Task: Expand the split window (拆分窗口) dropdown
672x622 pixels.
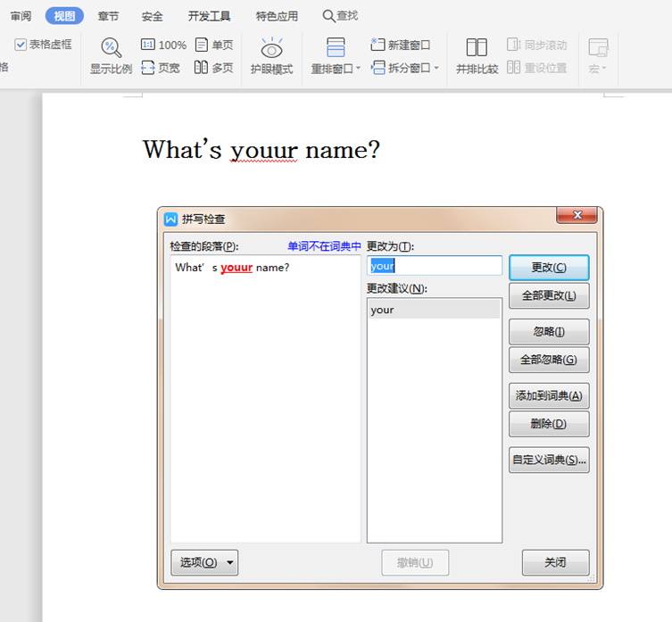Action: (x=436, y=69)
